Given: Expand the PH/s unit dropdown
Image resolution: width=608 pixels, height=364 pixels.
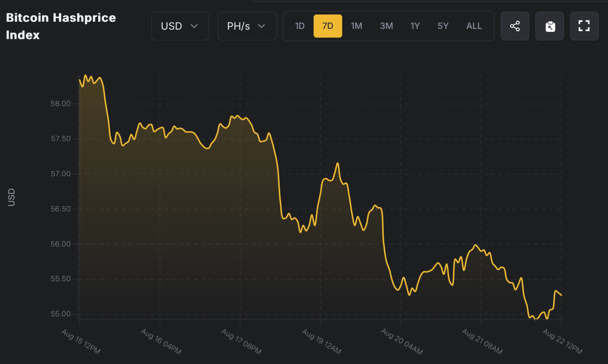Looking at the screenshot, I should [x=247, y=26].
